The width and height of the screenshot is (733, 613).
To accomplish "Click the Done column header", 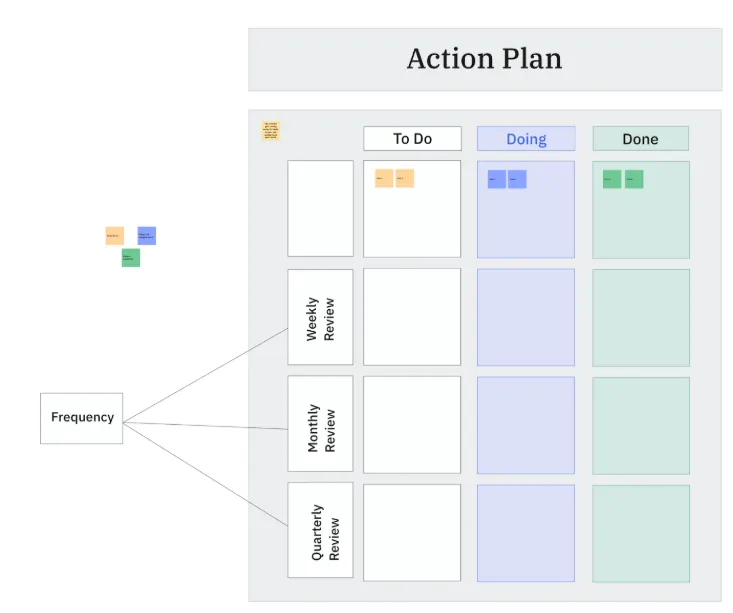I will coord(640,138).
